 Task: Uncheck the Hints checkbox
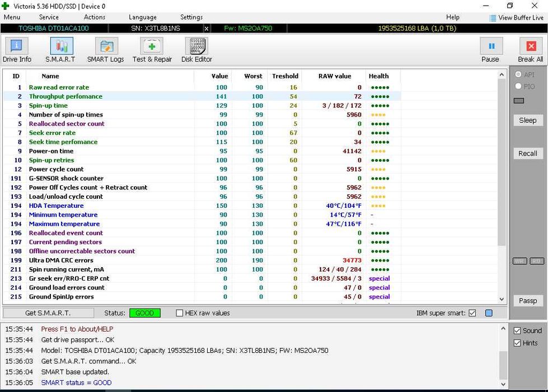click(x=517, y=343)
